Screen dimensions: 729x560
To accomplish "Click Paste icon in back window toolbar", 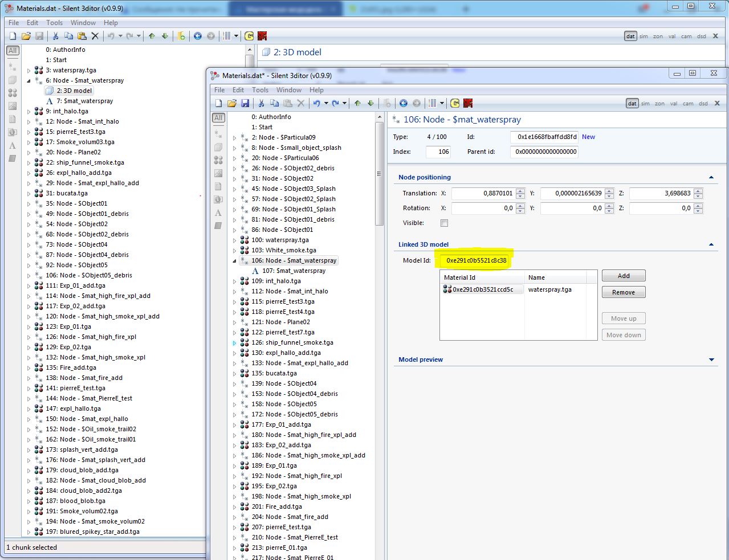I will (82, 36).
